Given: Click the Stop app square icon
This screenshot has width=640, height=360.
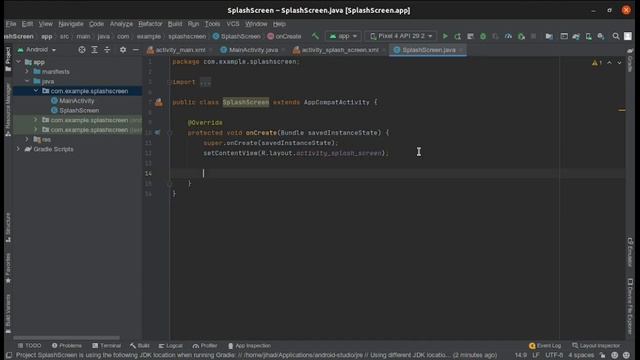Looking at the screenshot, I should 533,36.
